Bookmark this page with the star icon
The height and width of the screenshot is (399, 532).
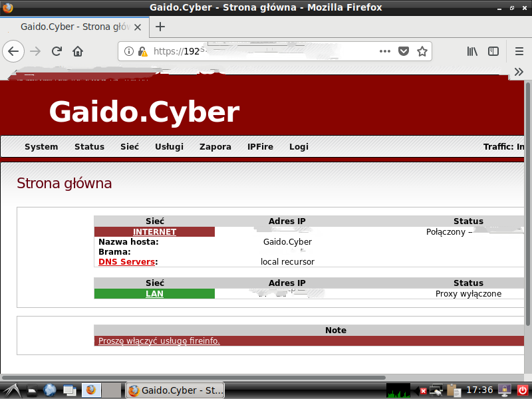pyautogui.click(x=422, y=51)
